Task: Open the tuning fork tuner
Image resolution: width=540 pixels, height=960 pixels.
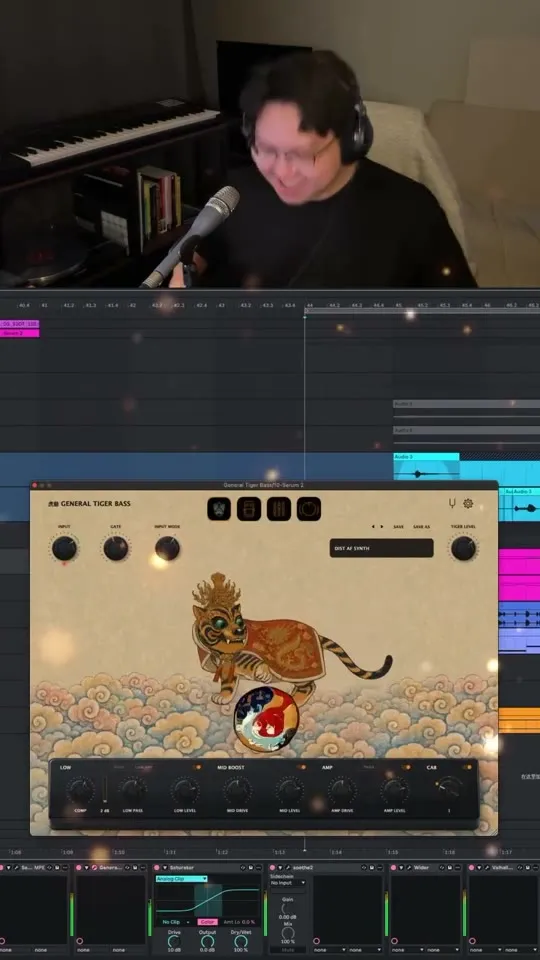Action: tap(452, 503)
